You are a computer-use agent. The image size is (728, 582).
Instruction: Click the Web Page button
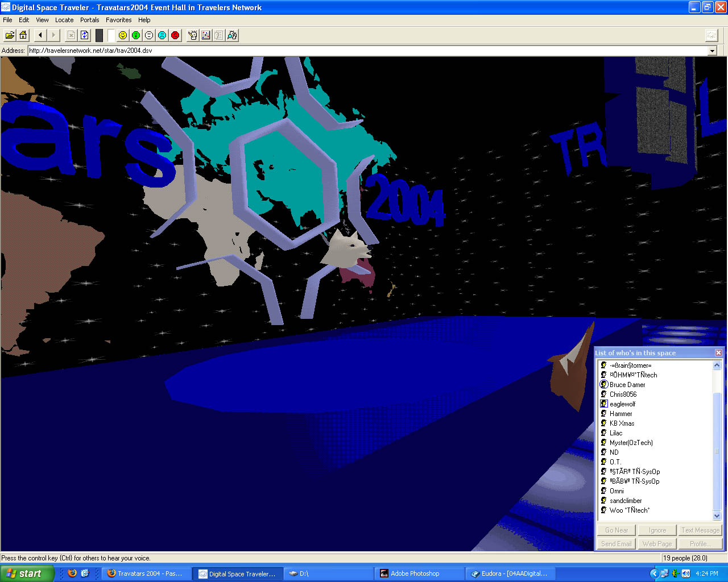657,544
